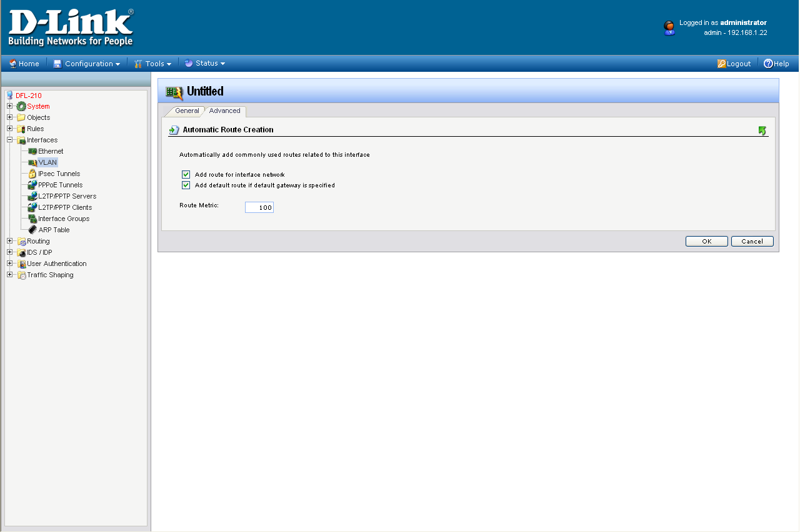Click the OK button

coord(707,241)
